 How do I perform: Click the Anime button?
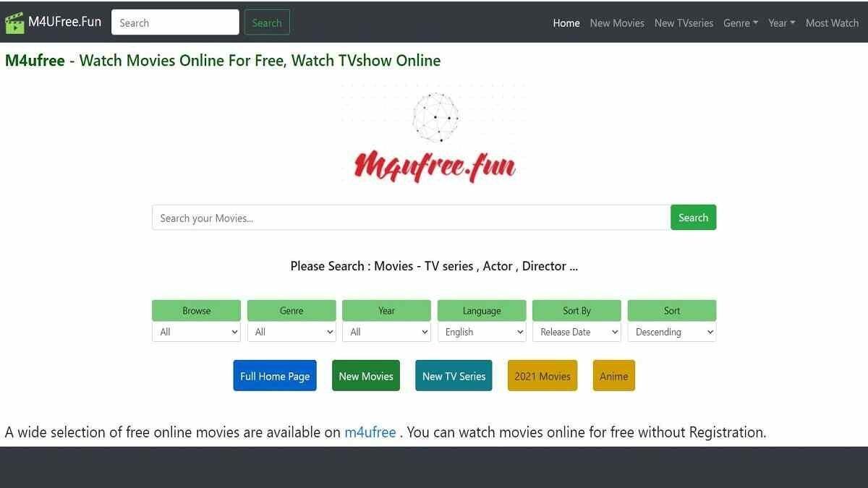pyautogui.click(x=613, y=375)
